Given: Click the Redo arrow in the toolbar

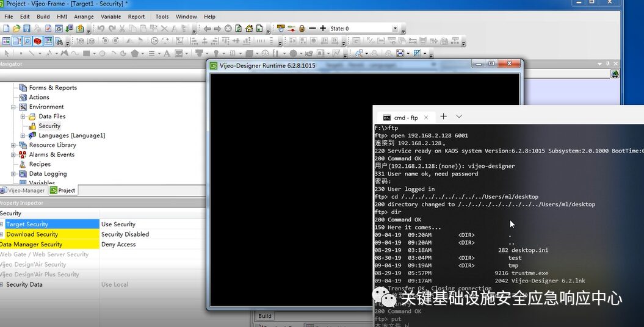Looking at the screenshot, I should click(x=112, y=28).
